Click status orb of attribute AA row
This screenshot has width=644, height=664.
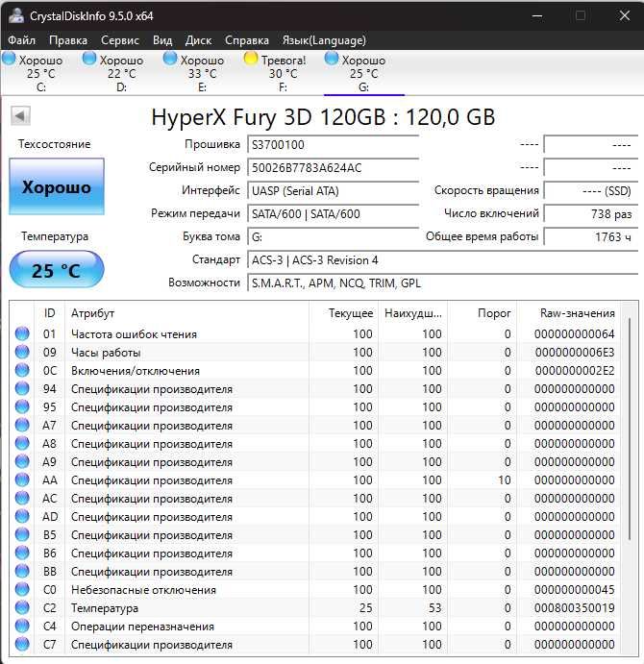[22, 480]
